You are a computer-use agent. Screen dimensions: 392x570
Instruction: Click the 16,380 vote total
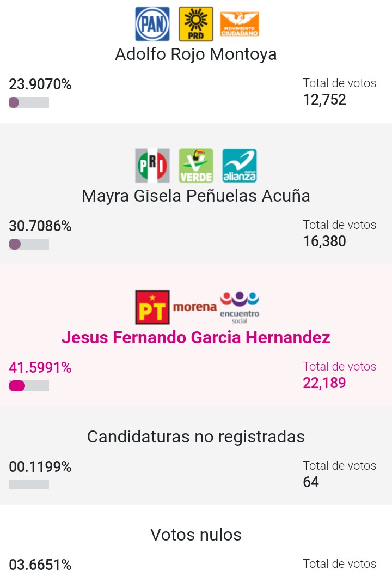click(x=324, y=241)
